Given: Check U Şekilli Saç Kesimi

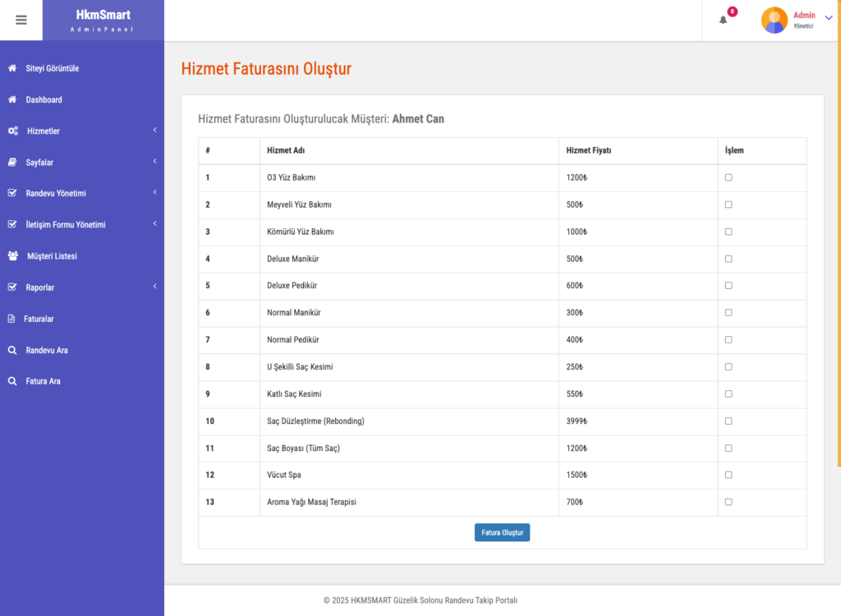Looking at the screenshot, I should point(728,367).
